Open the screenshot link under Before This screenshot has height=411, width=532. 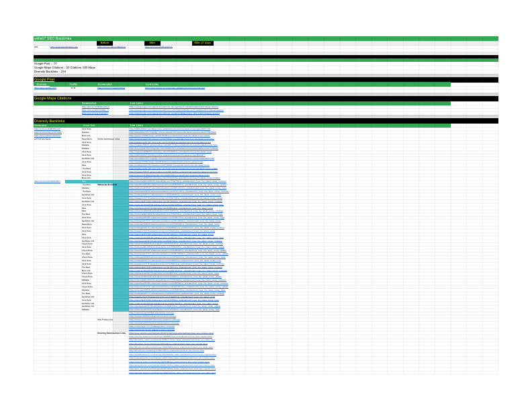[x=112, y=47]
